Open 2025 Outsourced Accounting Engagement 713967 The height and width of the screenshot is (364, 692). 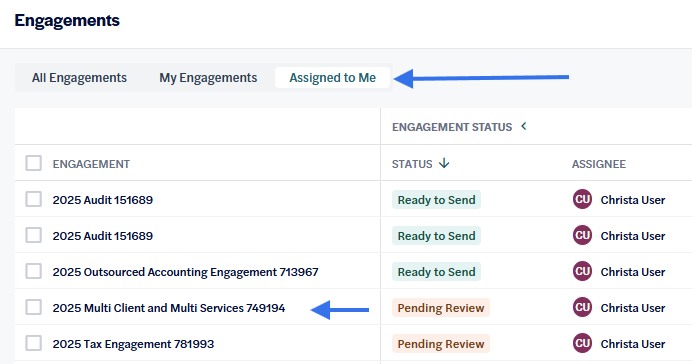tap(185, 272)
